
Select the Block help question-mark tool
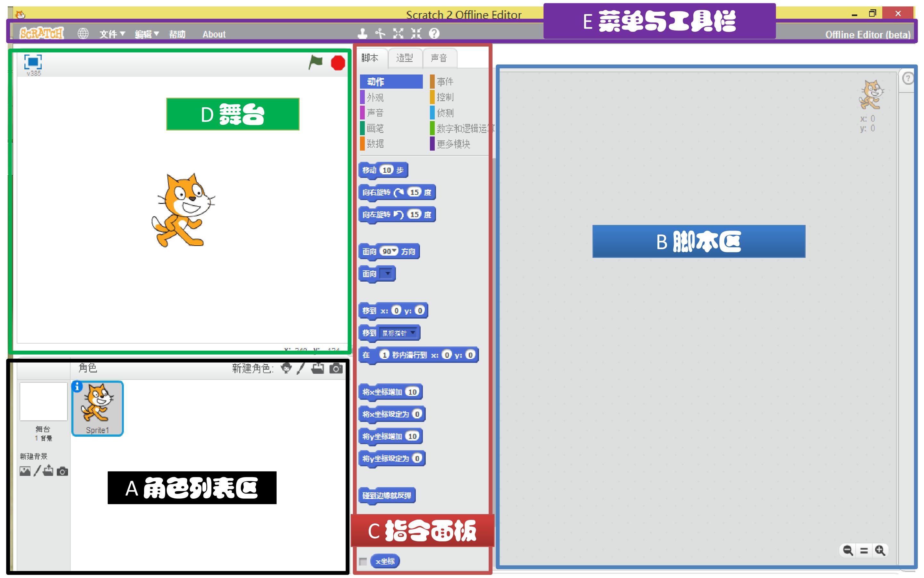[x=434, y=34]
